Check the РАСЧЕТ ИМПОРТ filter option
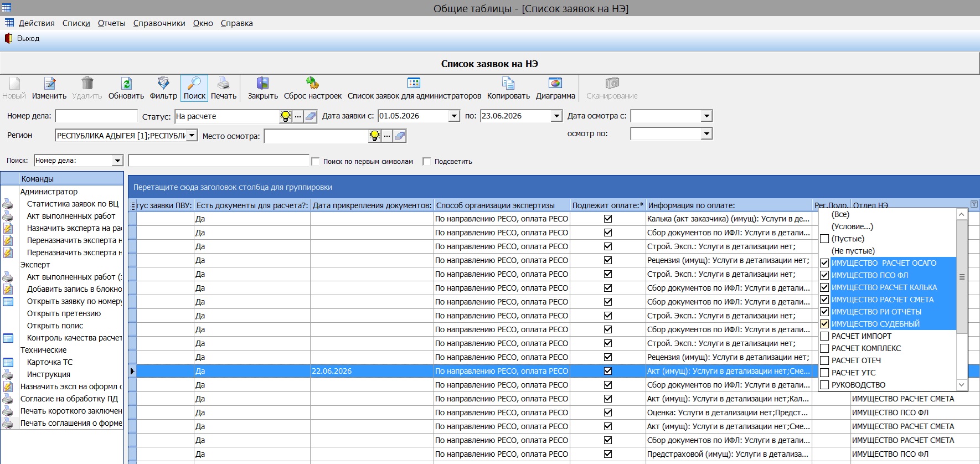 (824, 336)
